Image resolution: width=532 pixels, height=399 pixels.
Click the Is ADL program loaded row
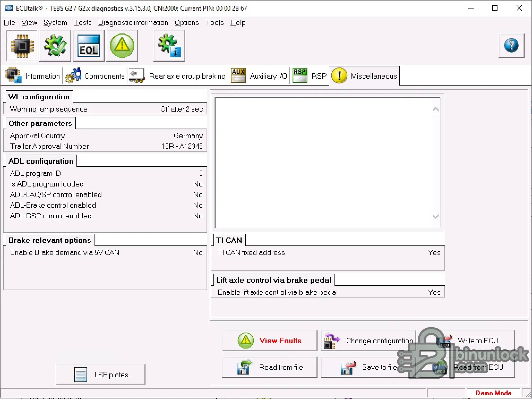(106, 184)
